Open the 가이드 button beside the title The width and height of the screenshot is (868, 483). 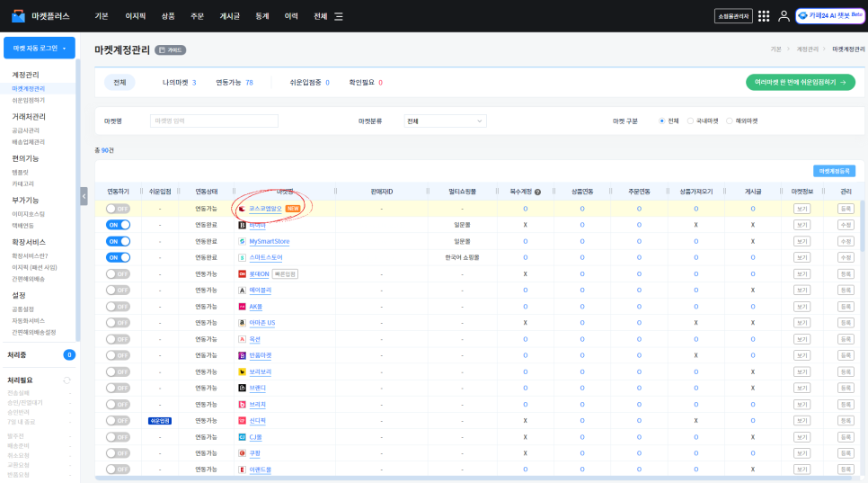tap(171, 49)
